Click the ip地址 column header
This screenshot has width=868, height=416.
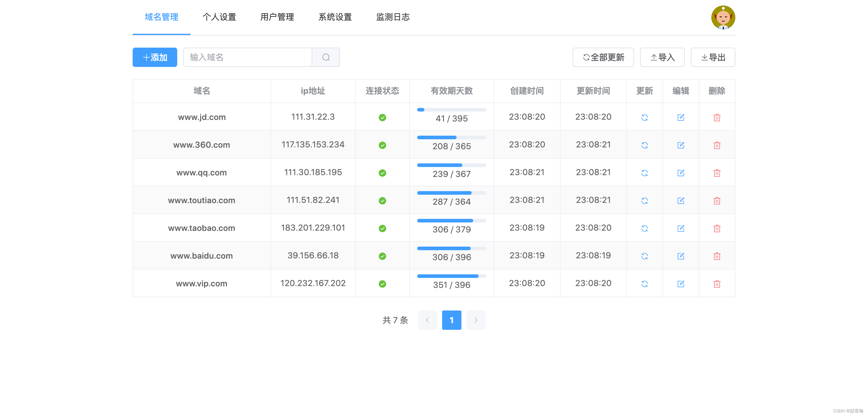point(313,91)
